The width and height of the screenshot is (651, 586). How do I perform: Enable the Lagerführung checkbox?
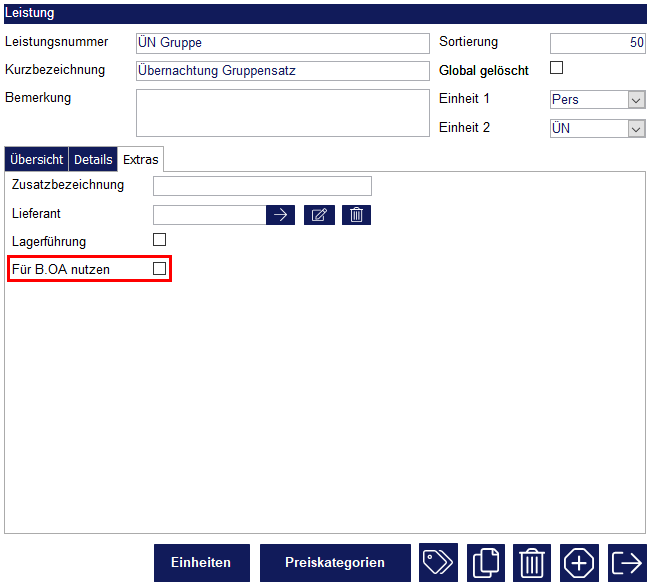coord(159,240)
